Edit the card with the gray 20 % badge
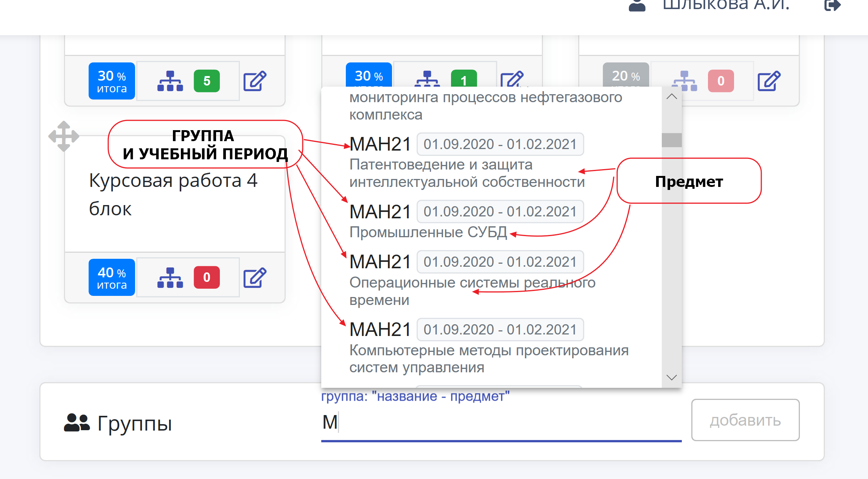 [x=769, y=81]
